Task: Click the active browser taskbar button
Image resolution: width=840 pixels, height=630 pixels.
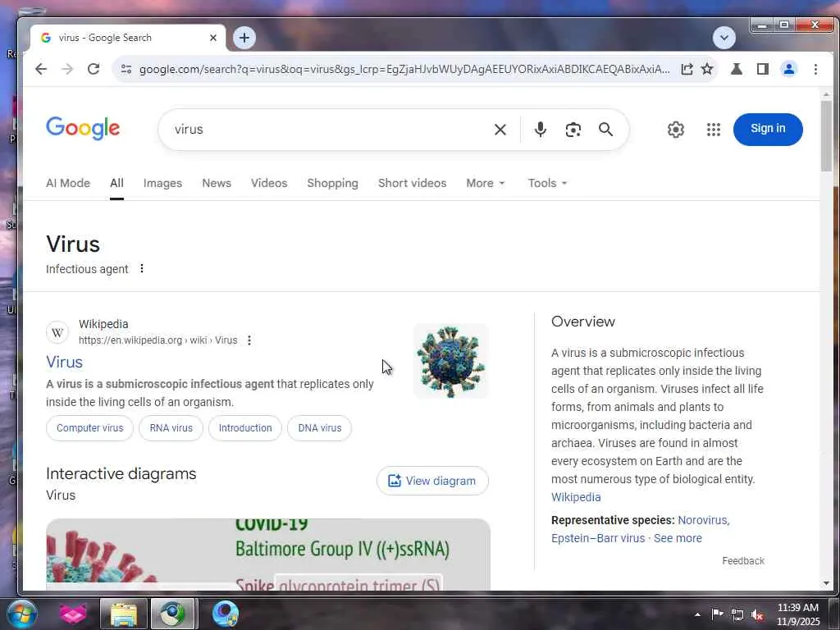Action: (x=173, y=614)
